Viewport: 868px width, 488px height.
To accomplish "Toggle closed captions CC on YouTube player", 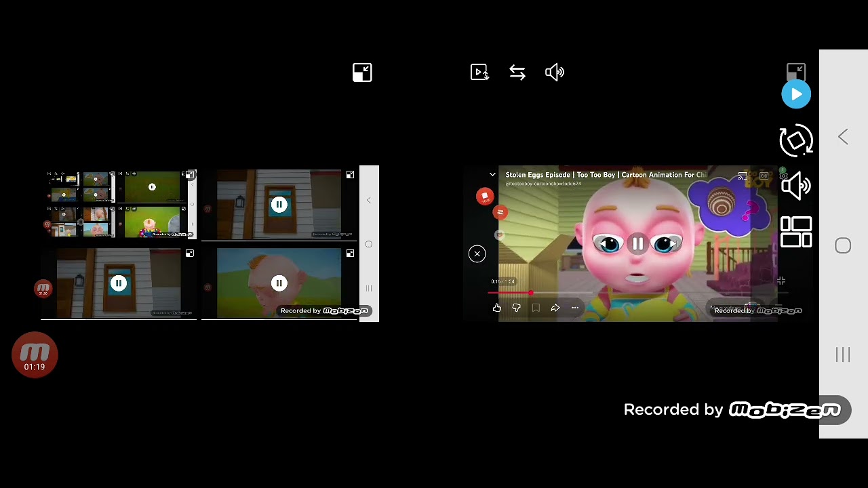I will (x=764, y=176).
